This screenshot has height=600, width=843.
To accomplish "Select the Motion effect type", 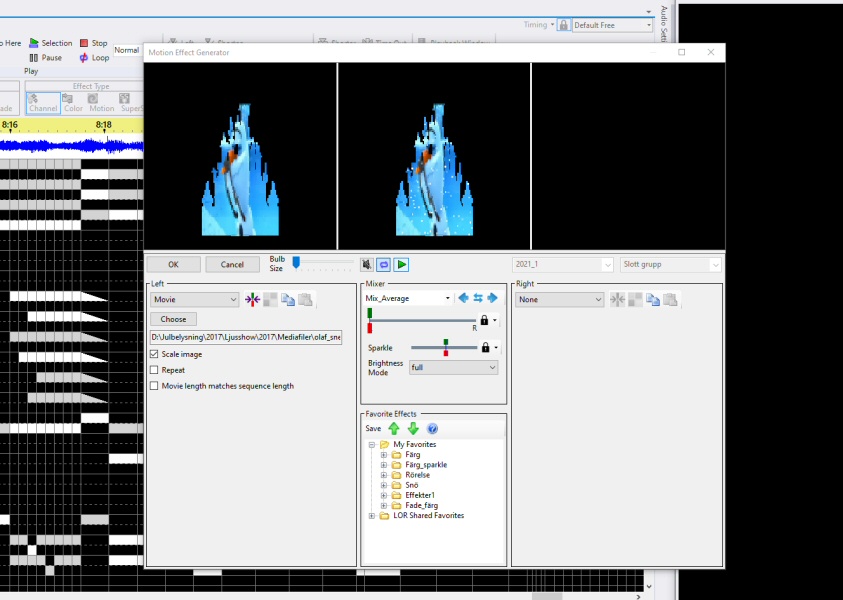I will coord(102,103).
